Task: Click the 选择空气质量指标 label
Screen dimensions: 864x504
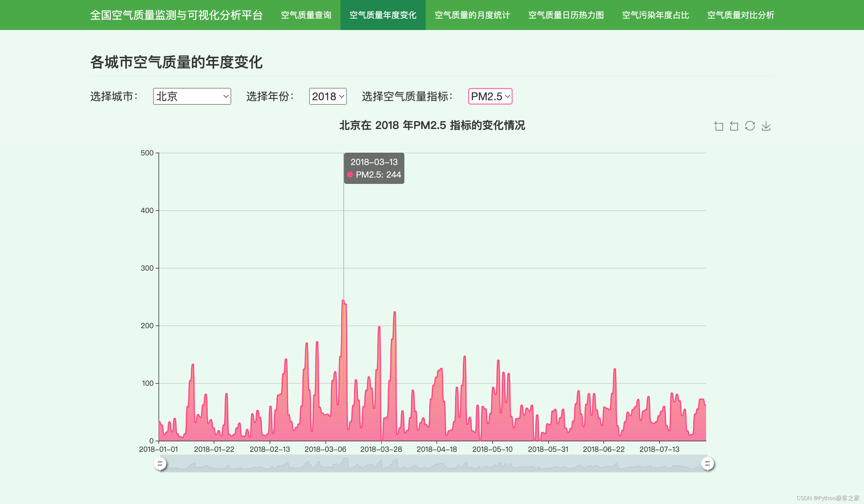Action: point(407,96)
